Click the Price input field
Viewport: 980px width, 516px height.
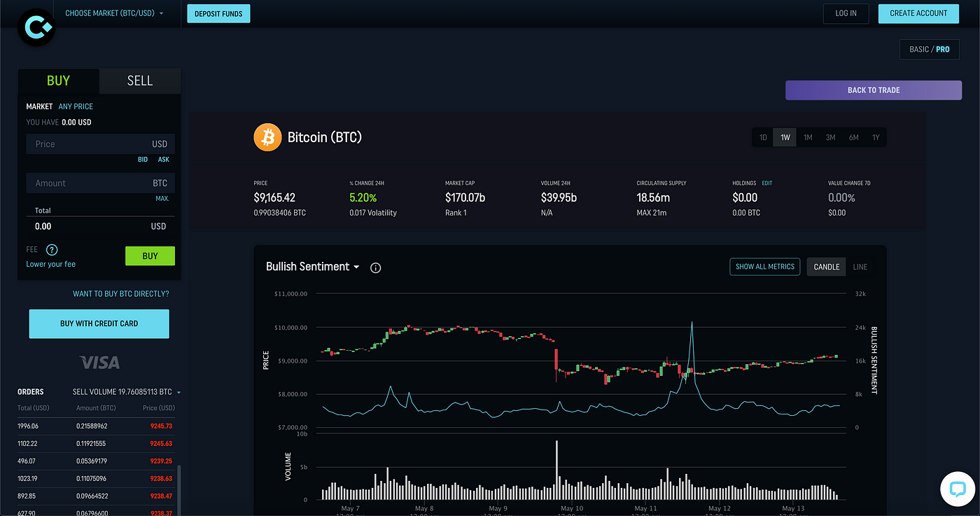[101, 144]
